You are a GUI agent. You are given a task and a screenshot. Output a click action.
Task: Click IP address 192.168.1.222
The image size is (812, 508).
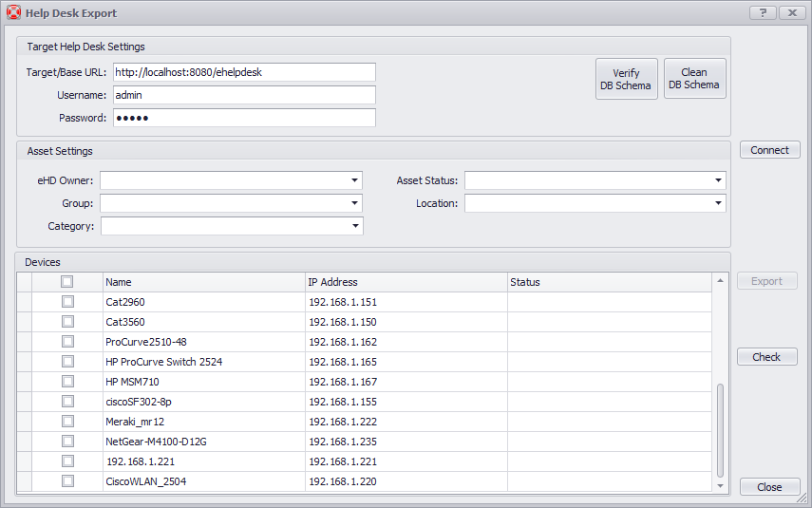343,422
